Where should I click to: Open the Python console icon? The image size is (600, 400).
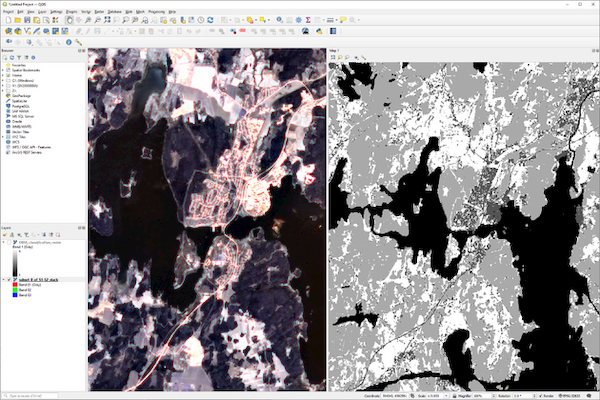pyautogui.click(x=319, y=31)
